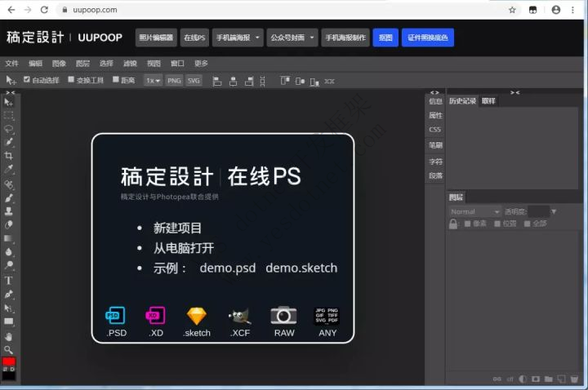Image resolution: width=588 pixels, height=390 pixels.
Task: Reload the page in the browser
Action: (x=44, y=10)
